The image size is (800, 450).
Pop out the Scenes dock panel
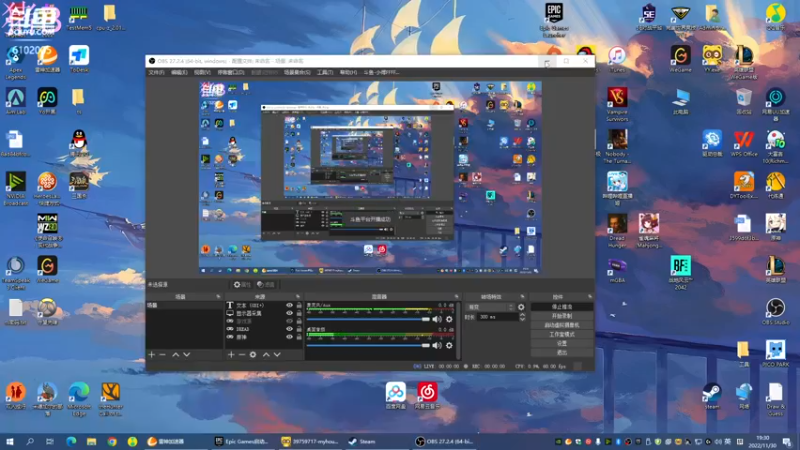[218, 296]
